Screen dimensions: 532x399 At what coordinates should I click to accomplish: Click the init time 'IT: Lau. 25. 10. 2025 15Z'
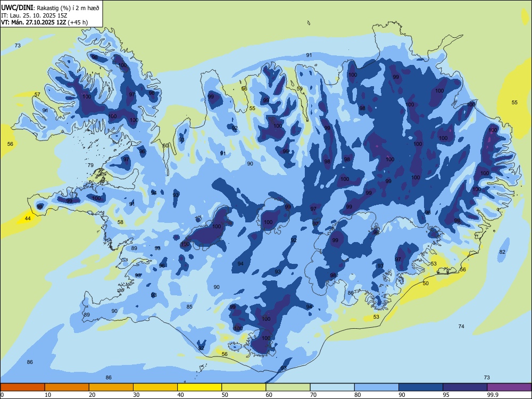click(35, 15)
